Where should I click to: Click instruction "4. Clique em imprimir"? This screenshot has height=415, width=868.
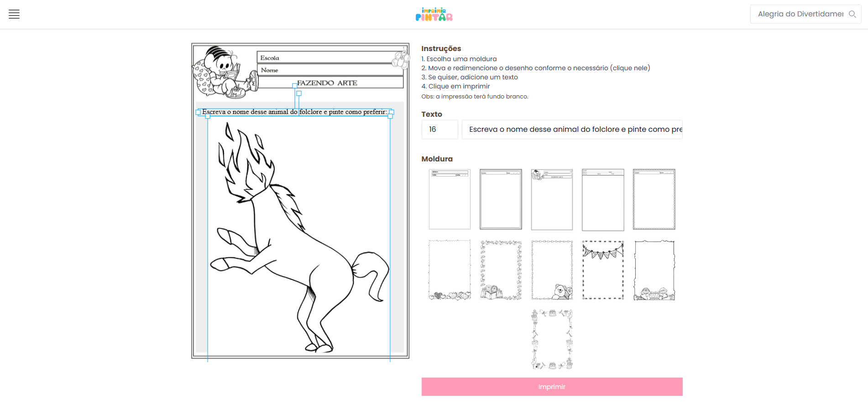coord(455,86)
